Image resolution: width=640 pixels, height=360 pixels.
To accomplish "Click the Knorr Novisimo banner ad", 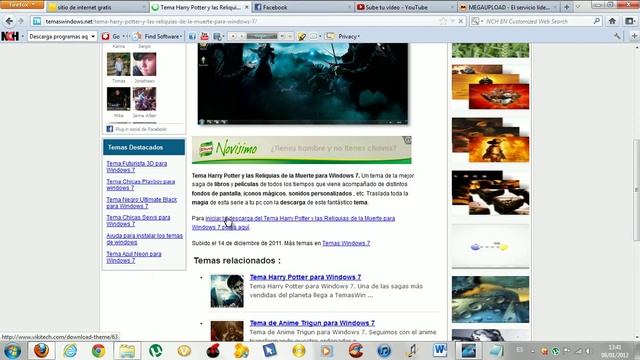I will (x=302, y=150).
